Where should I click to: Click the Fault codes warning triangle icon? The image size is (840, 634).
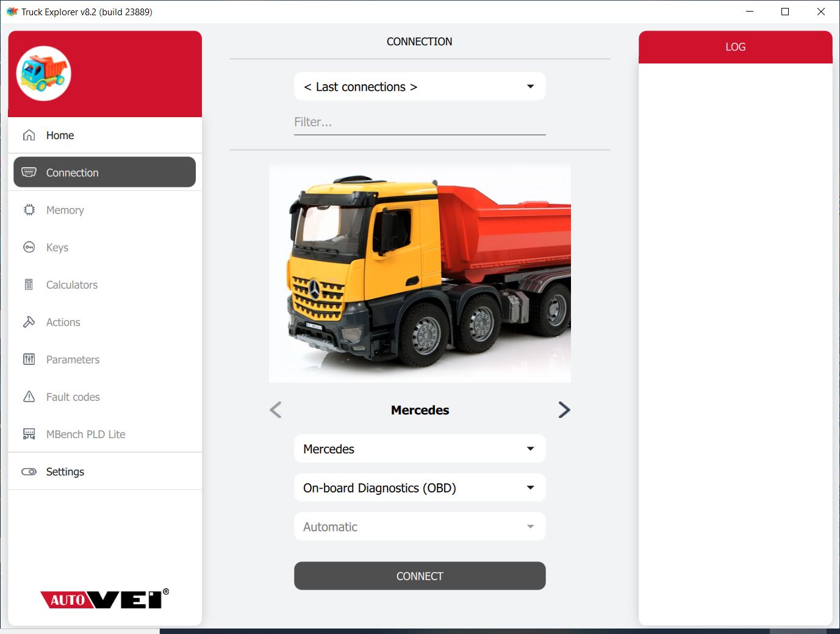pyautogui.click(x=29, y=397)
